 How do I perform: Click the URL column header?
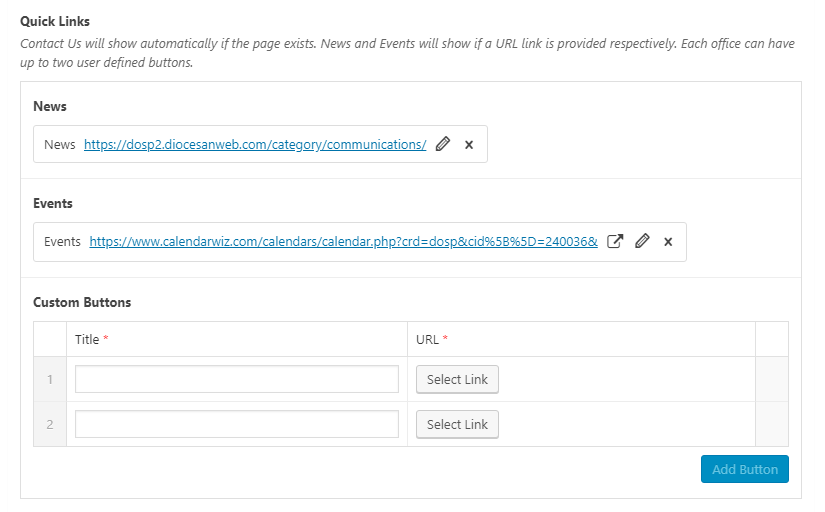point(427,339)
